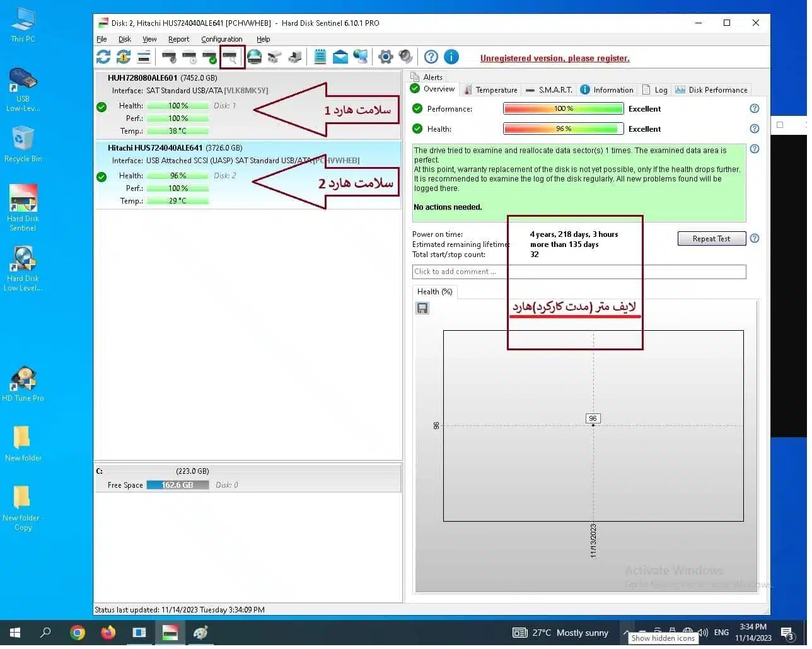Open Firefox from the taskbar

[108, 633]
